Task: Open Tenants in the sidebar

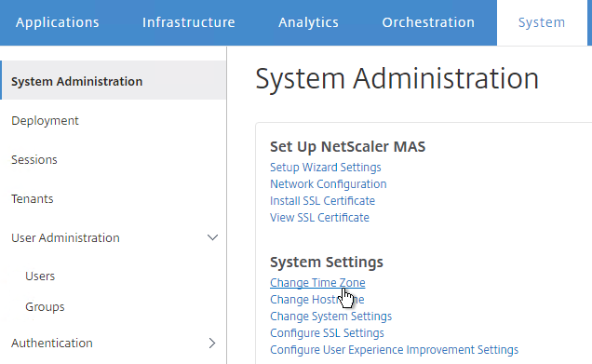Action: 32,198
